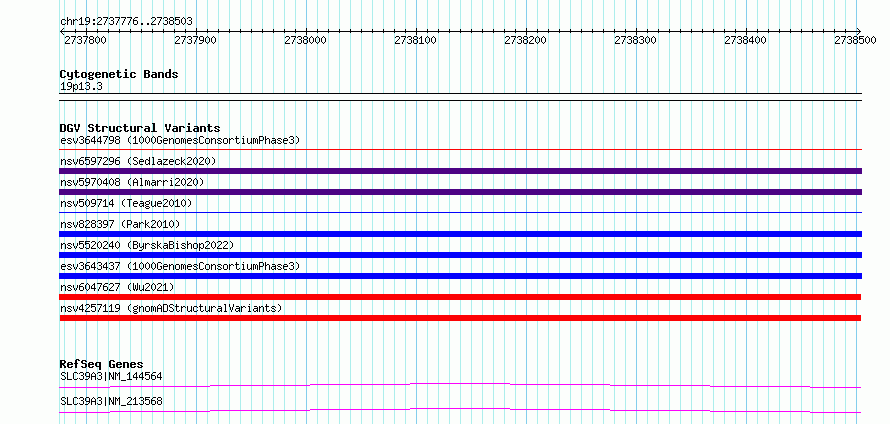Select ruler position 2738500
This screenshot has height=424, width=890.
855,40
